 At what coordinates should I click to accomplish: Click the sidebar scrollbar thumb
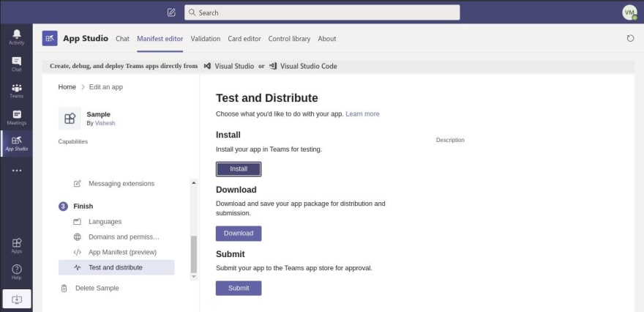[x=194, y=254]
